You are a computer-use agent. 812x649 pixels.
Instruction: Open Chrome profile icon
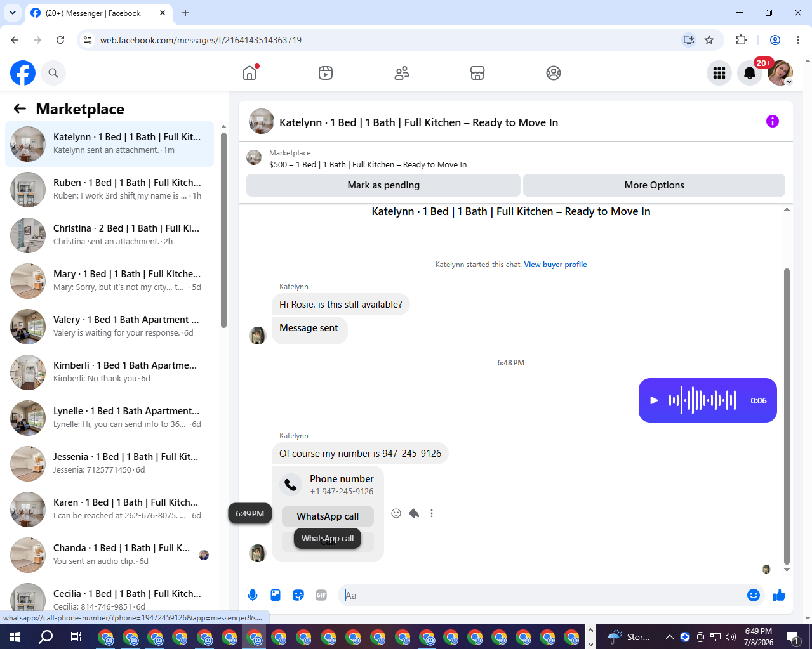pos(775,40)
